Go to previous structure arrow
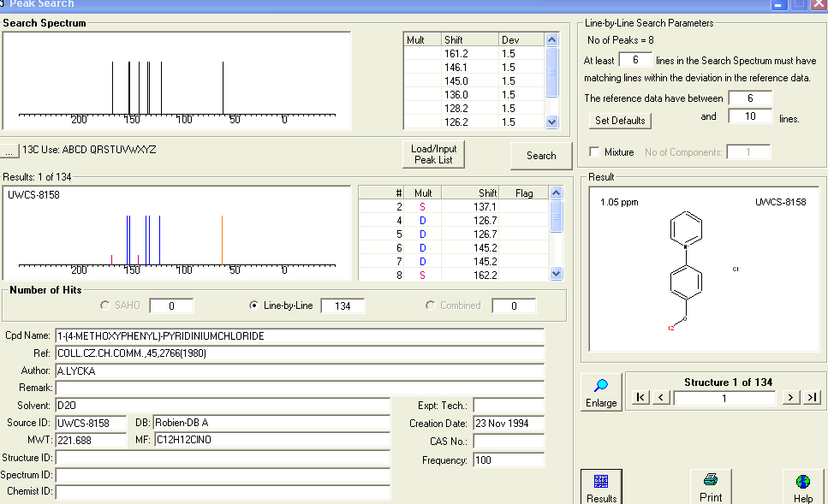Viewport: 828px width, 504px height. coord(660,398)
